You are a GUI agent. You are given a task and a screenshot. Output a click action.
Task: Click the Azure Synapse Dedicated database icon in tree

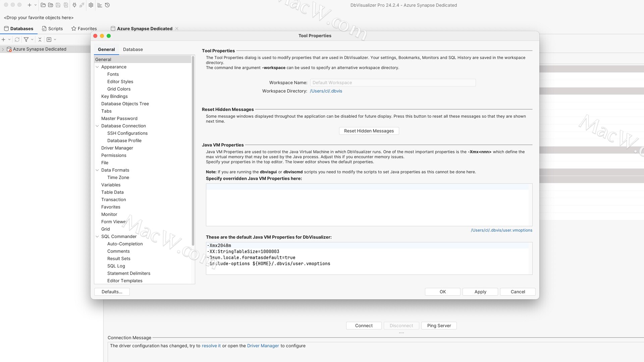click(9, 49)
